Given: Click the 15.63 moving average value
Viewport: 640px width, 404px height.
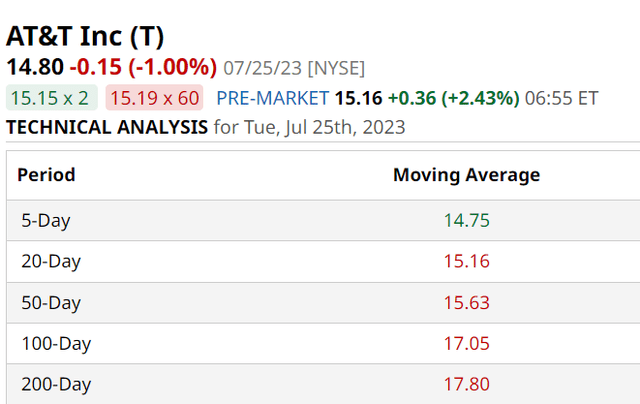Looking at the screenshot, I should [466, 303].
